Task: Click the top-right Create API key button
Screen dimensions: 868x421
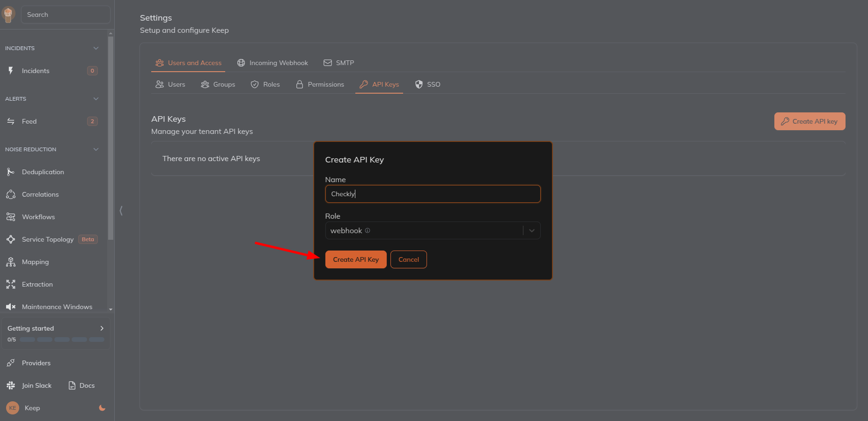Action: (810, 121)
